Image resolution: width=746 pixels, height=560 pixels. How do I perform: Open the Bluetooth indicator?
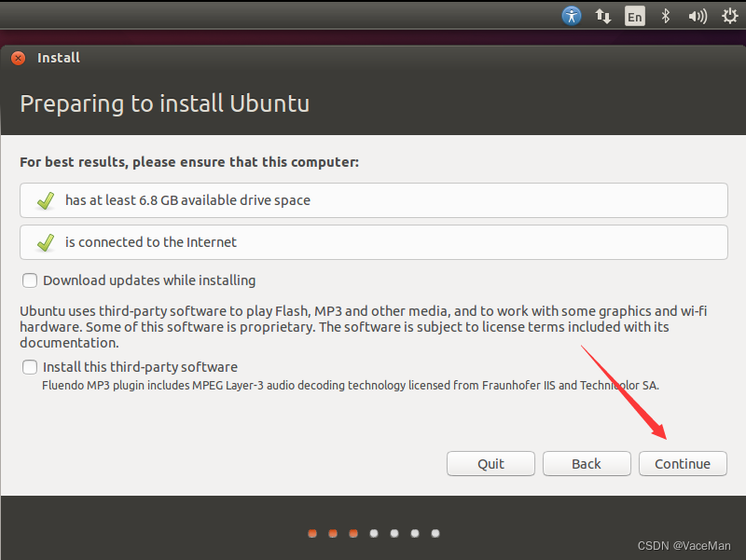point(666,15)
